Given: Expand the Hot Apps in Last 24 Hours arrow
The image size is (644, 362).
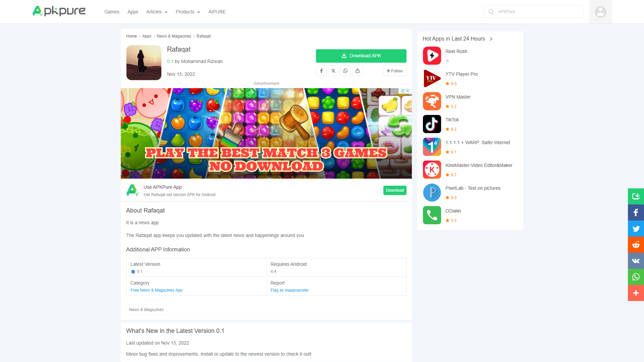Looking at the screenshot, I should (x=491, y=39).
